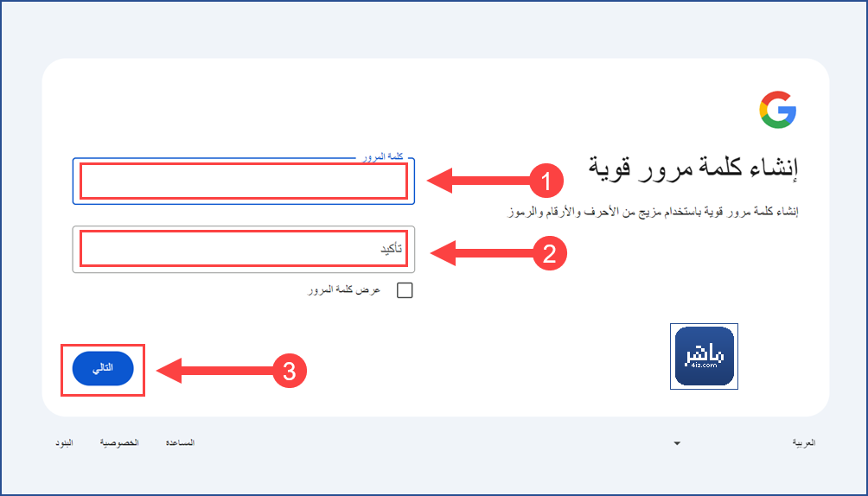Click the عرض كلمة المرور label text
Image resolution: width=868 pixels, height=496 pixels.
344,290
